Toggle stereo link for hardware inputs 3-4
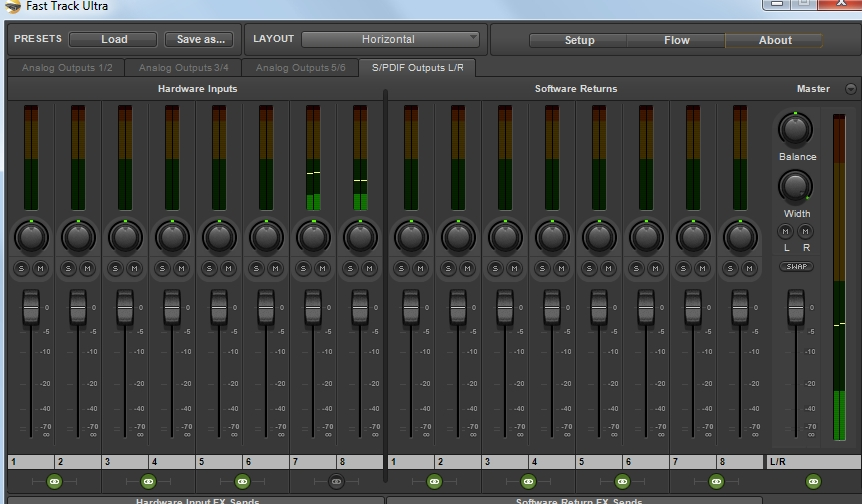 click(148, 481)
